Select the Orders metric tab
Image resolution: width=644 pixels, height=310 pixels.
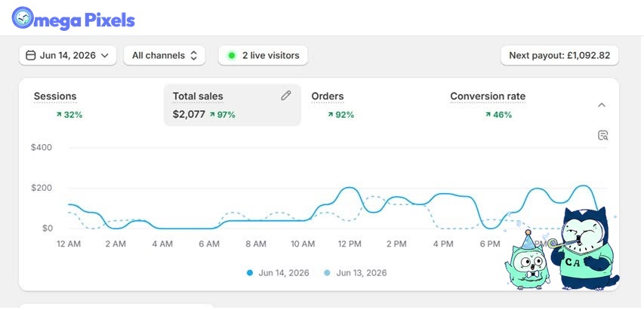tap(371, 105)
